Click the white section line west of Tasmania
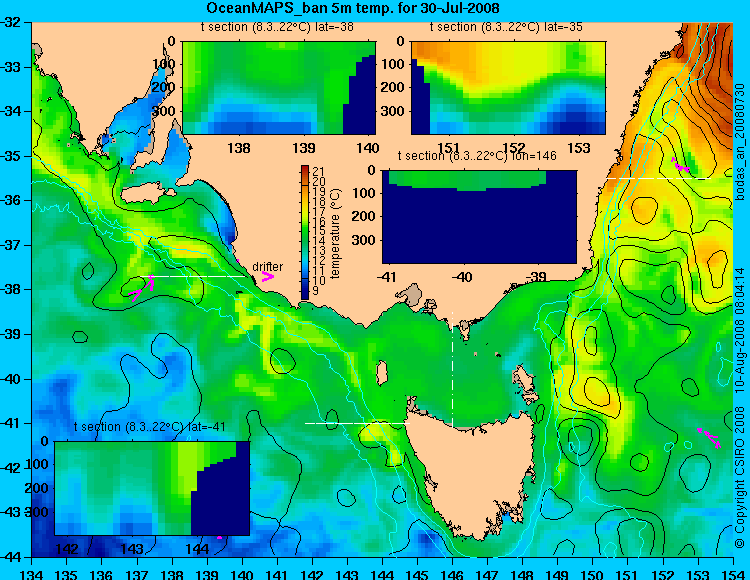Image resolution: width=750 pixels, height=580 pixels. click(x=357, y=423)
